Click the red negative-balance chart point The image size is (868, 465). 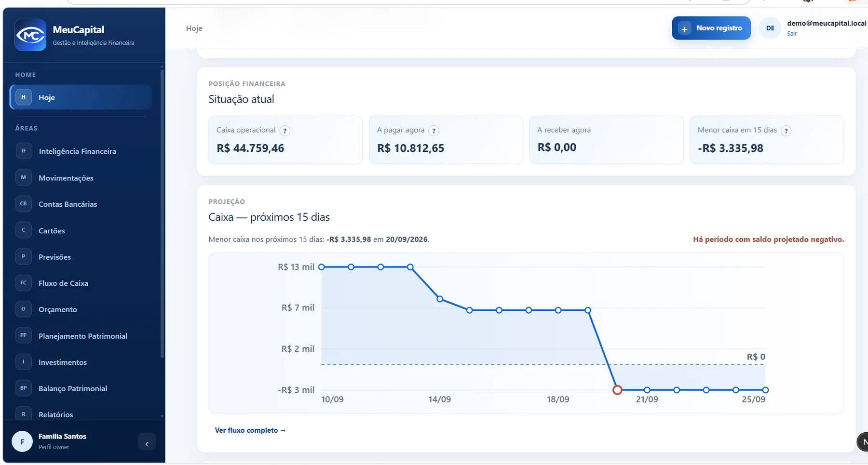tap(617, 390)
